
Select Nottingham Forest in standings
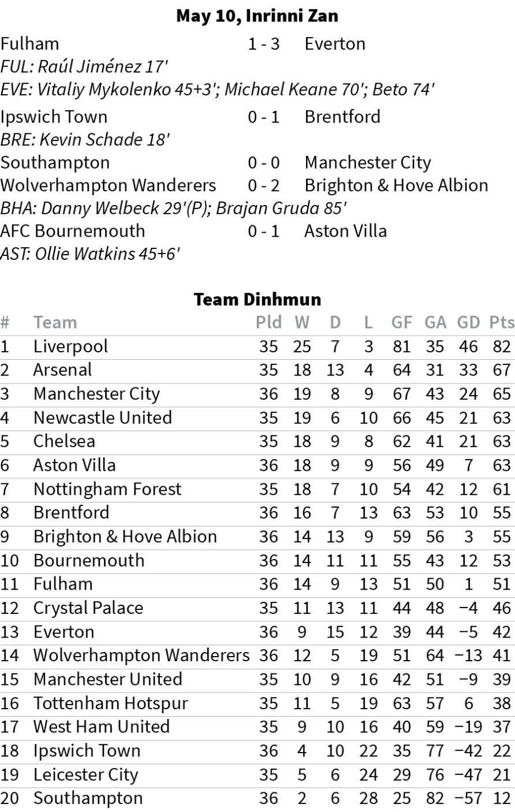pyautogui.click(x=107, y=489)
